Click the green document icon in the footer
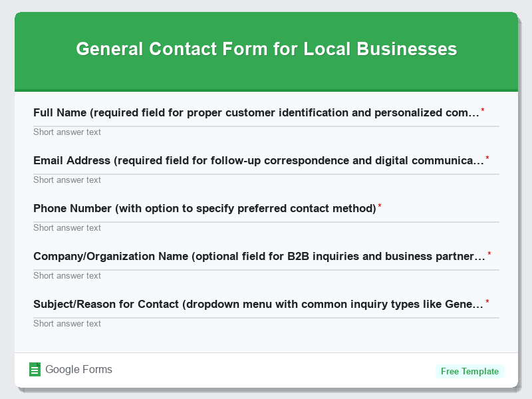The width and height of the screenshot is (532, 399). (35, 369)
